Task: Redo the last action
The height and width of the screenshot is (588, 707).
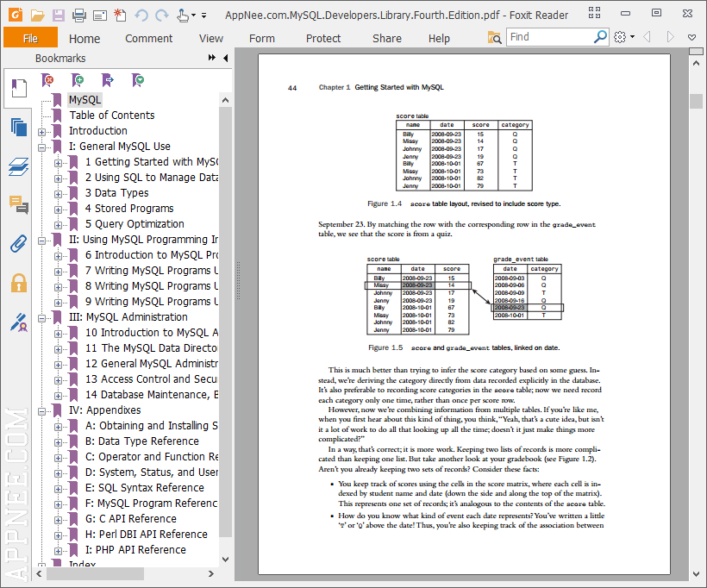Action: pyautogui.click(x=162, y=16)
